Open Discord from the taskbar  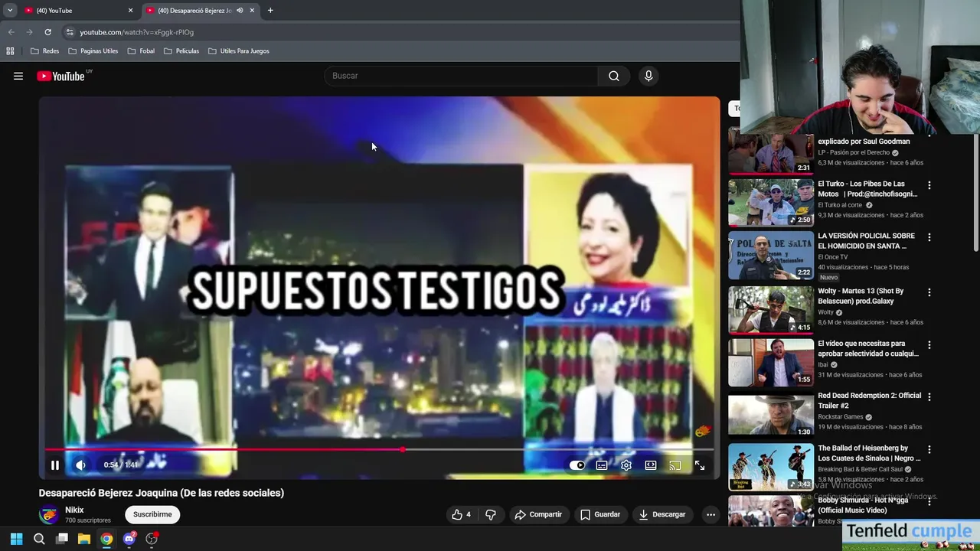[129, 539]
